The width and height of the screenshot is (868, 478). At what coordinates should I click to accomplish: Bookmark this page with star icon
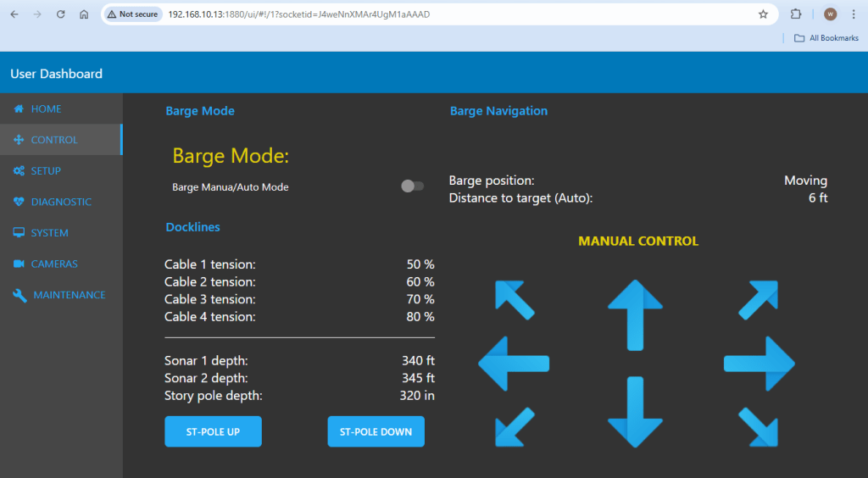coord(763,14)
